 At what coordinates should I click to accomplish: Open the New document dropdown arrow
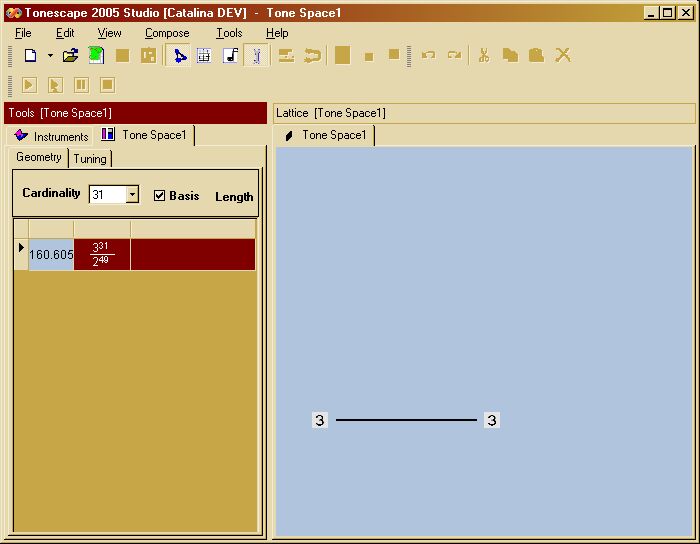click(x=50, y=56)
